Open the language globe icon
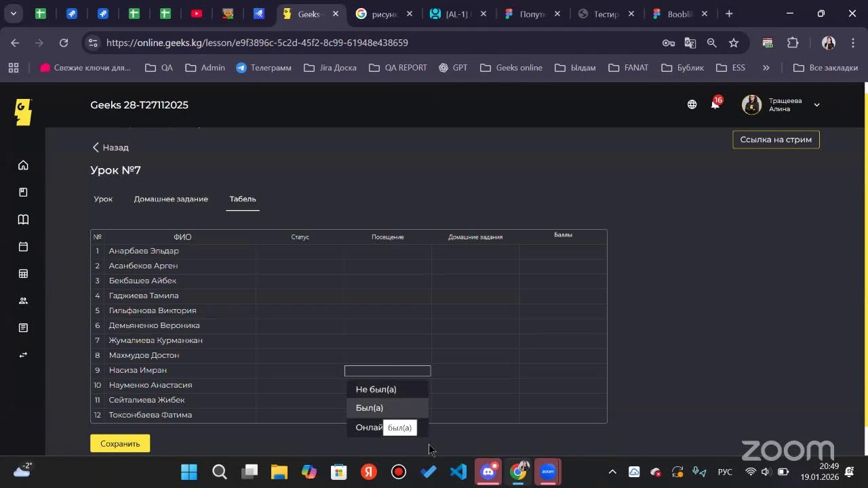Screen dimensions: 868x488 click(x=692, y=104)
